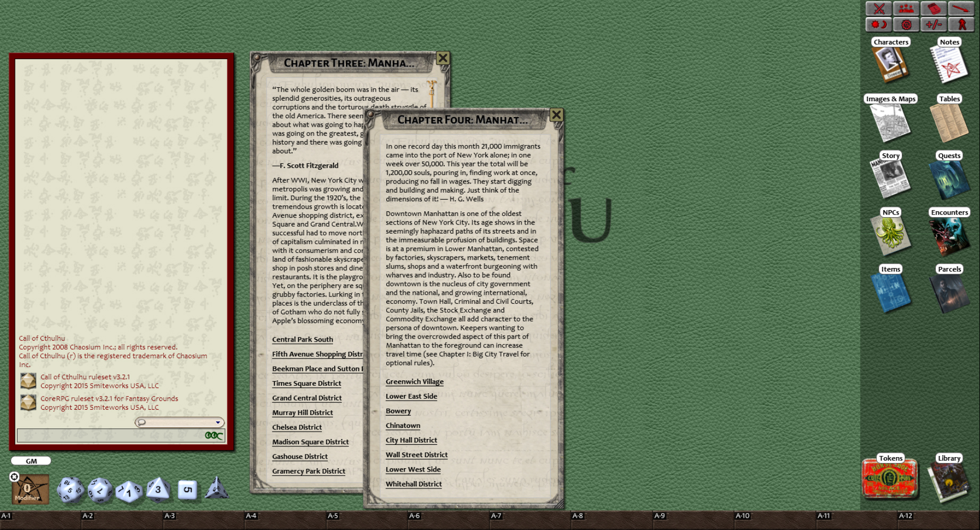The height and width of the screenshot is (530, 980).
Task: Open the dropdown in the chat window
Action: (218, 422)
